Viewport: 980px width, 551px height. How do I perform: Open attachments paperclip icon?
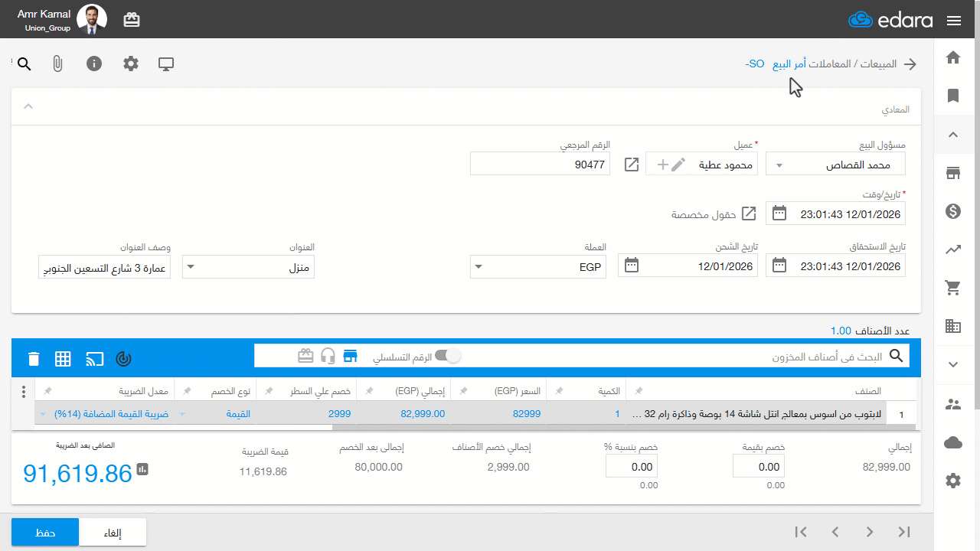pyautogui.click(x=57, y=64)
